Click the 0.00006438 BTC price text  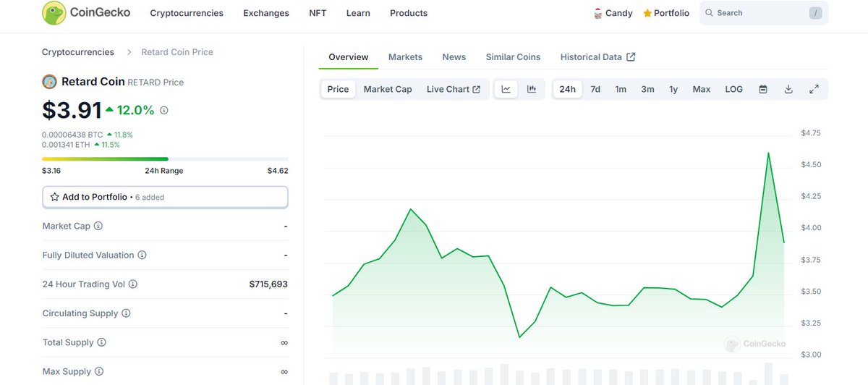(72, 135)
